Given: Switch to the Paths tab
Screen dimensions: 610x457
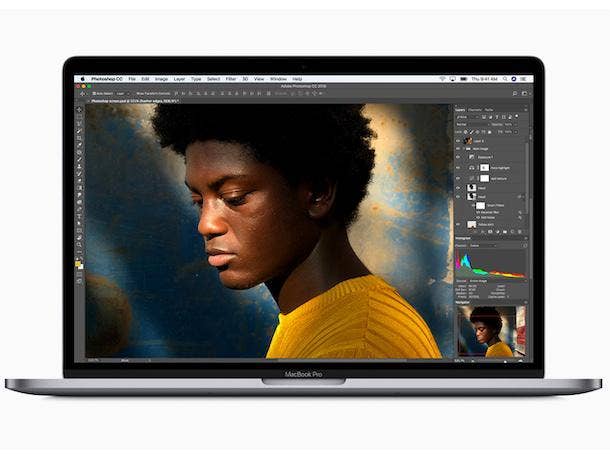Looking at the screenshot, I should (x=489, y=110).
